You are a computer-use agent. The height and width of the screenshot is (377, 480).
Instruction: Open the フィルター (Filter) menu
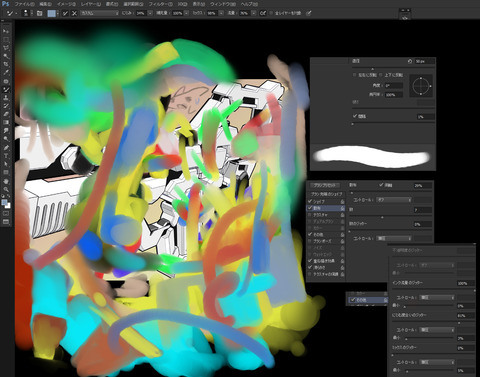pyautogui.click(x=160, y=4)
